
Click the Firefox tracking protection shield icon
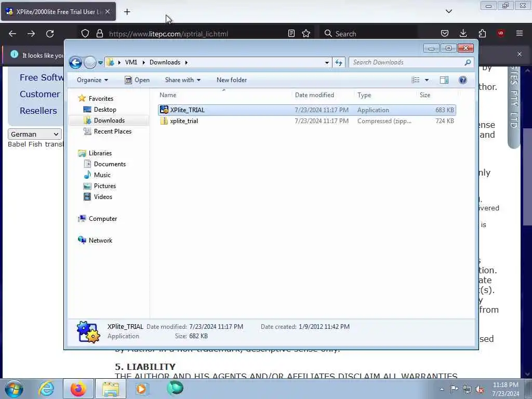[x=85, y=33]
